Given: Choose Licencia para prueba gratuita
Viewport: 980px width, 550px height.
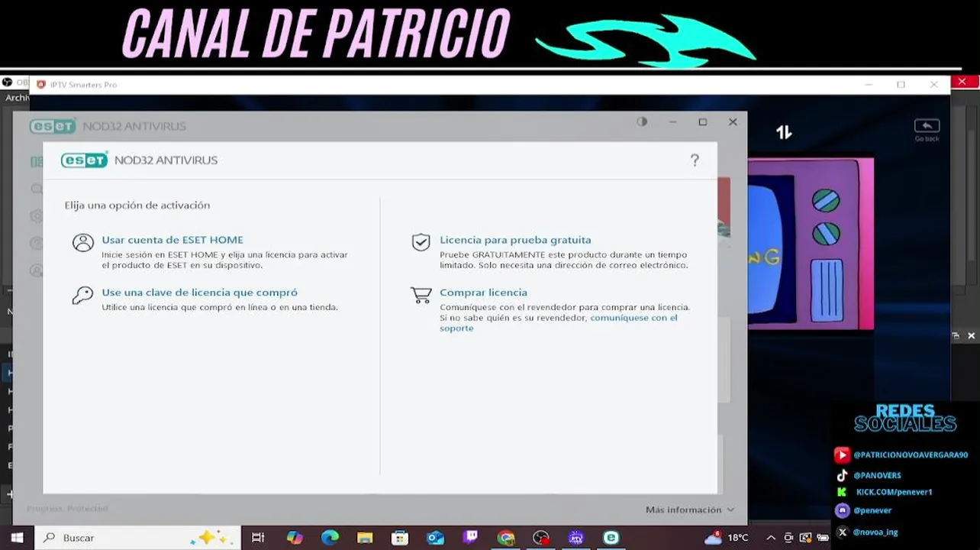Looking at the screenshot, I should (x=515, y=240).
